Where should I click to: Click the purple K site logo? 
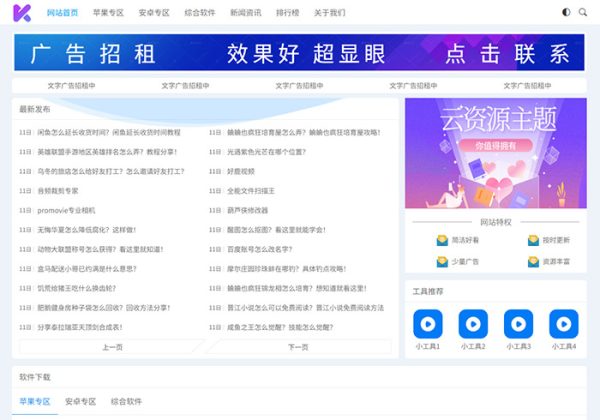click(22, 13)
